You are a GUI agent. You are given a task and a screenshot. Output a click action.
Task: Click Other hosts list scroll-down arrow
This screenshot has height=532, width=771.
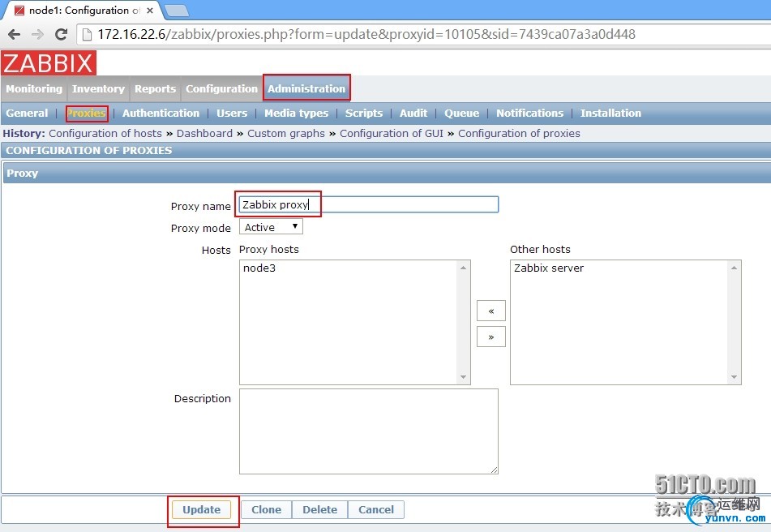point(735,377)
